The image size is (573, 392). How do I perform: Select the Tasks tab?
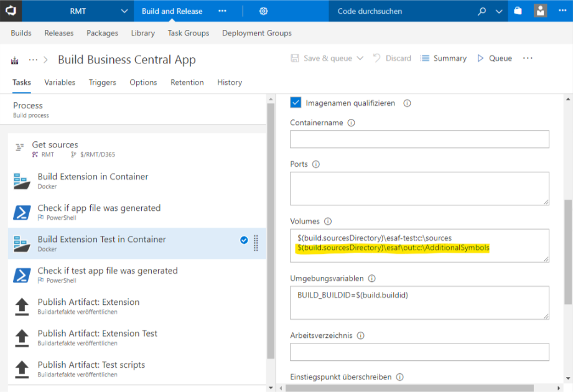coord(22,82)
